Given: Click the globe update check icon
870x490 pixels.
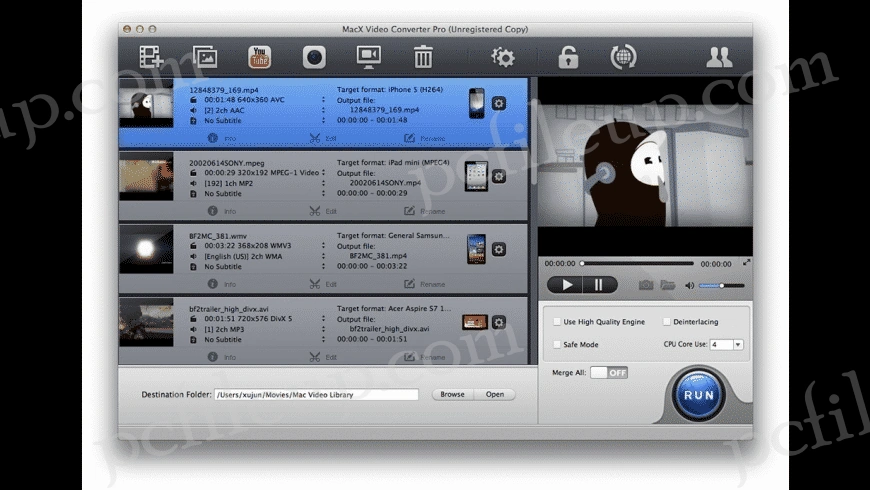Looking at the screenshot, I should (x=624, y=58).
